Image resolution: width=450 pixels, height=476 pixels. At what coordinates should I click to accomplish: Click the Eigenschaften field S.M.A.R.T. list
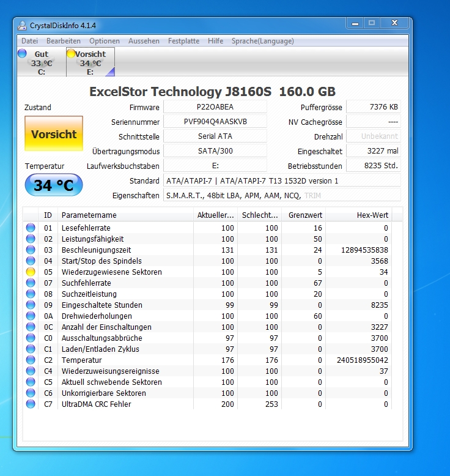(x=282, y=195)
